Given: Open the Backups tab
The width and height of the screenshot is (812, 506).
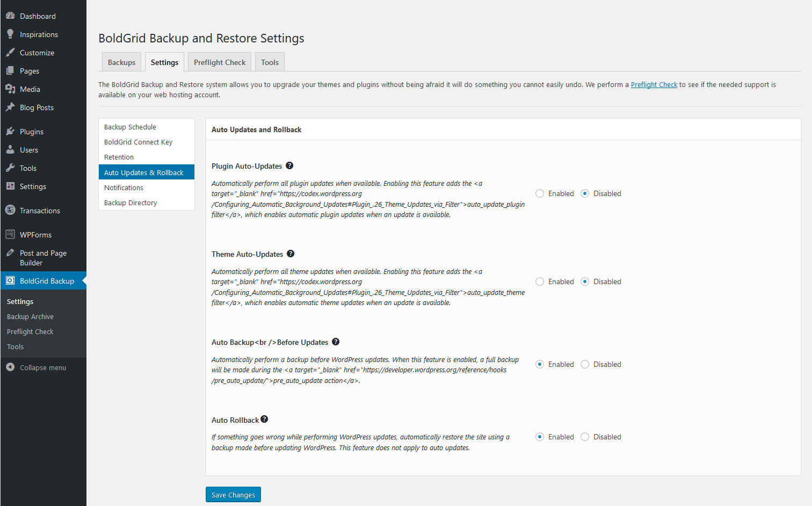Looking at the screenshot, I should 121,62.
